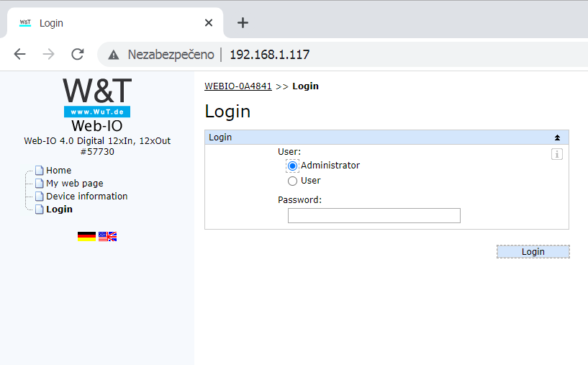This screenshot has width=588, height=365.
Task: Switch language to German via flag
Action: (x=86, y=236)
